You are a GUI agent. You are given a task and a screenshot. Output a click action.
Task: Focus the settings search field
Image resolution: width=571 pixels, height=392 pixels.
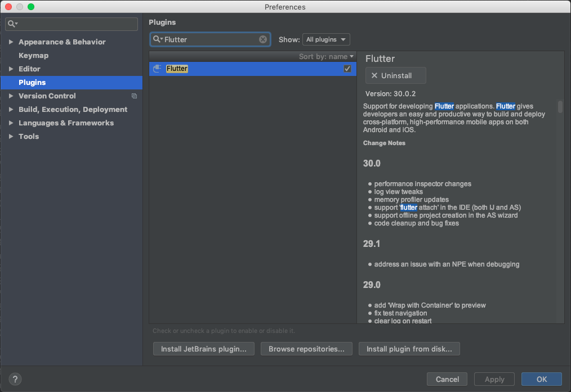tap(72, 24)
